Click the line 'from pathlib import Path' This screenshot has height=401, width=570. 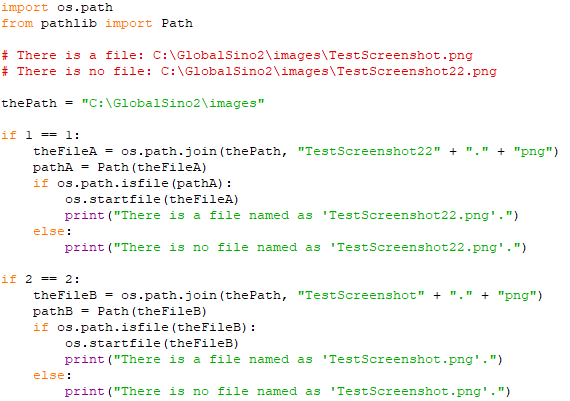pos(97,24)
